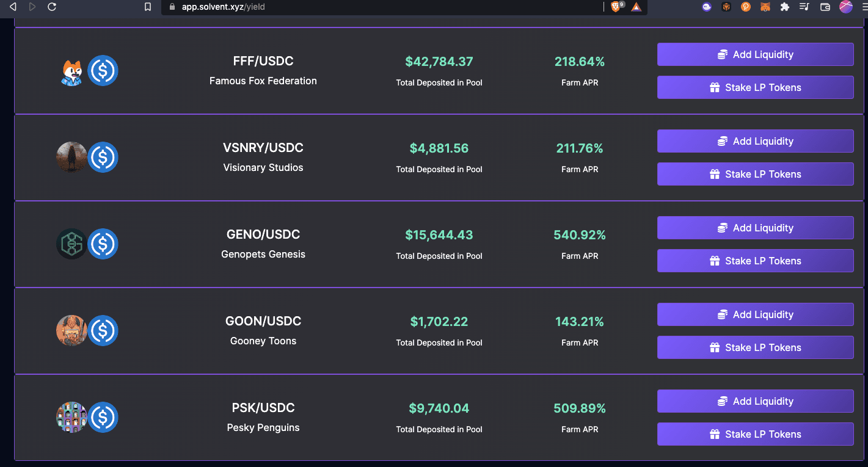
Task: Click the Pesky Penguins token icon
Action: click(71, 418)
